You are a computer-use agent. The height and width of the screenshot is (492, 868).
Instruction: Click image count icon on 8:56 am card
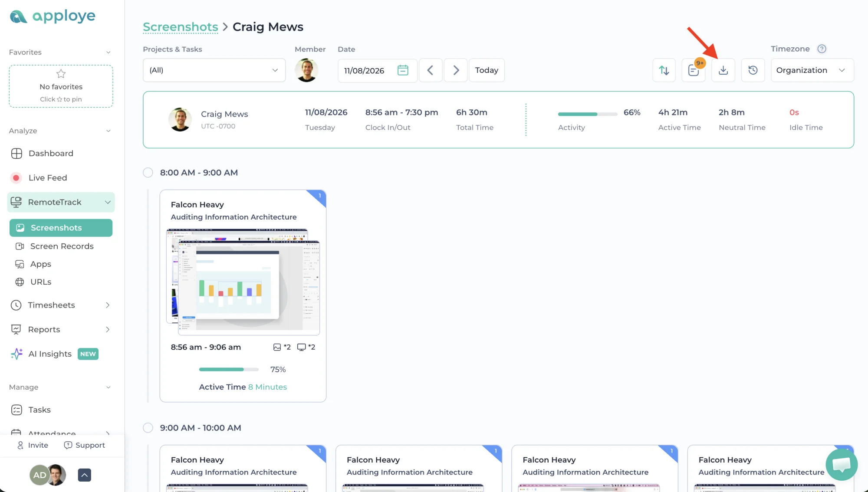277,347
